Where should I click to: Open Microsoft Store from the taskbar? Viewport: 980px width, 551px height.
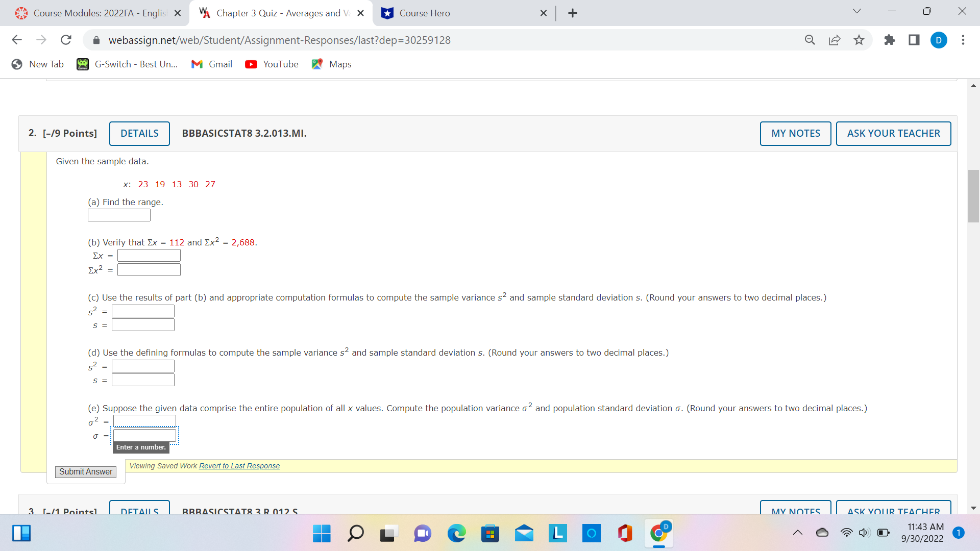489,534
